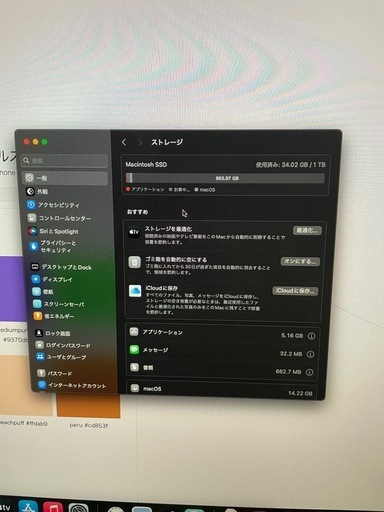Click the 書類 category icon
Viewport: 384px width, 512px height.
pyautogui.click(x=134, y=367)
